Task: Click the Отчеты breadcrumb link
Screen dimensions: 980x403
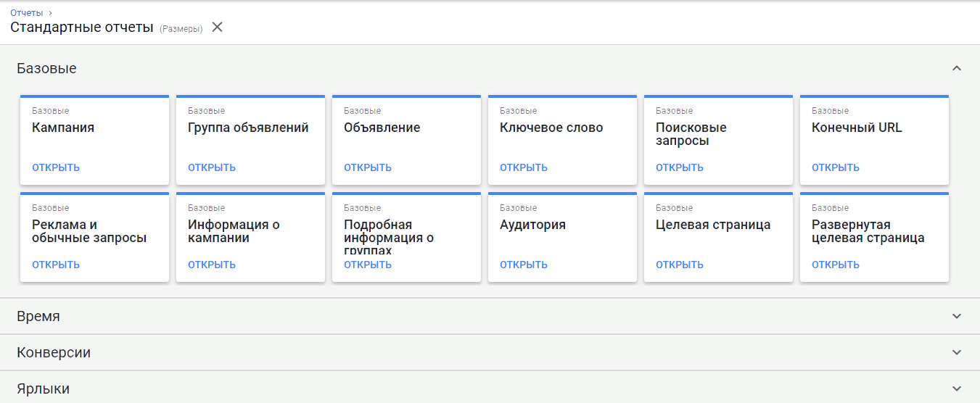Action: coord(26,12)
